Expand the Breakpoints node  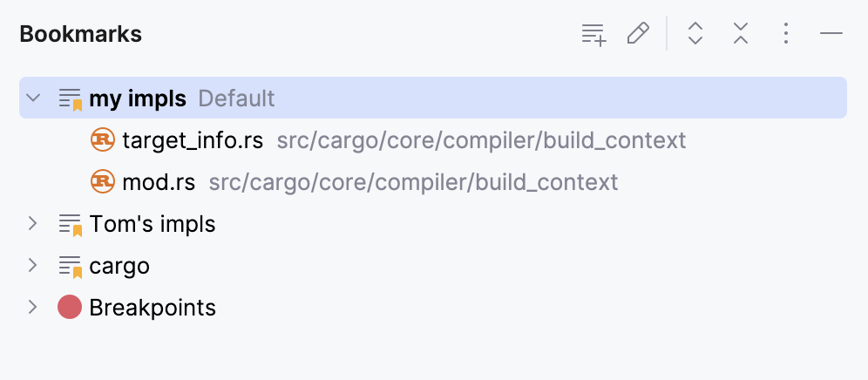coord(33,308)
